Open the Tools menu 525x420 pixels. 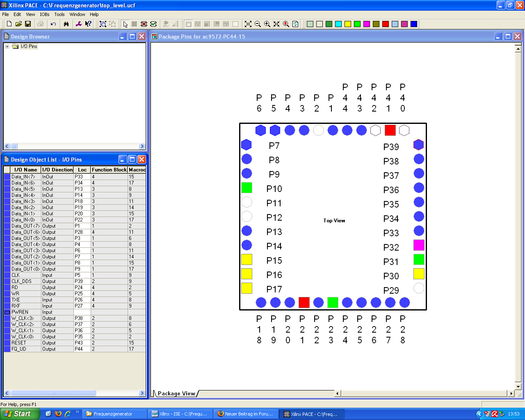click(59, 14)
